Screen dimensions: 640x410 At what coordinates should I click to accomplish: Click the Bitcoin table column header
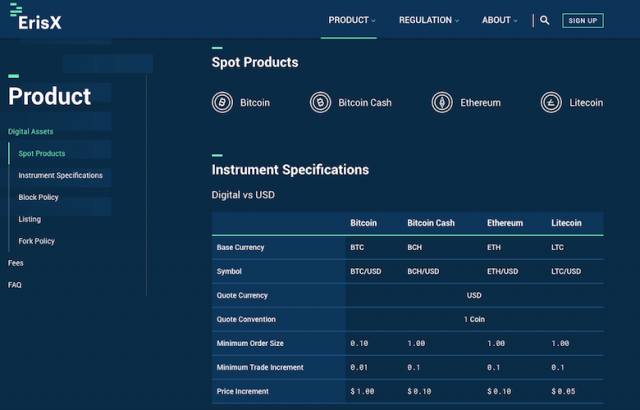pyautogui.click(x=363, y=223)
